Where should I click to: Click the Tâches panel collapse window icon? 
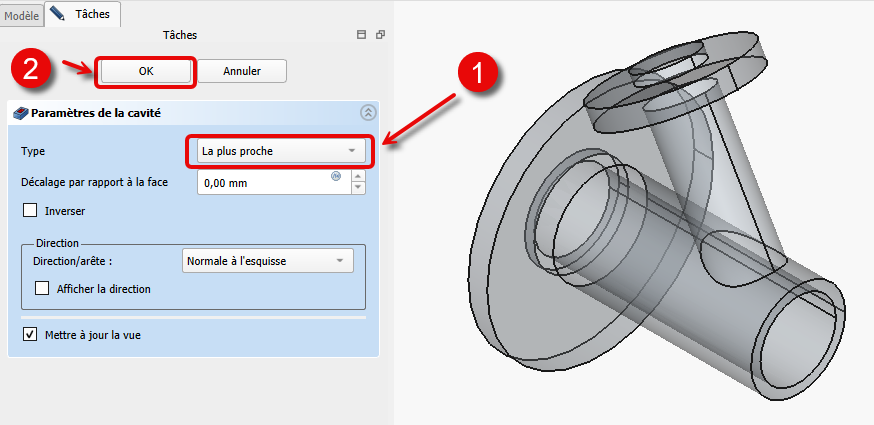coord(361,35)
